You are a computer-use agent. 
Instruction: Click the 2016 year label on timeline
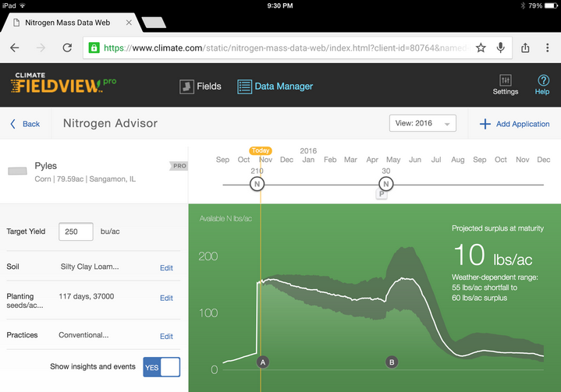[308, 150]
